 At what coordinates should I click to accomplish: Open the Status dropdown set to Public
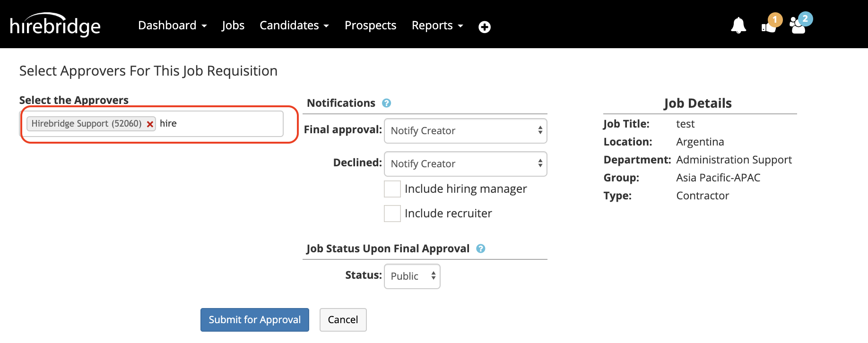pyautogui.click(x=412, y=276)
